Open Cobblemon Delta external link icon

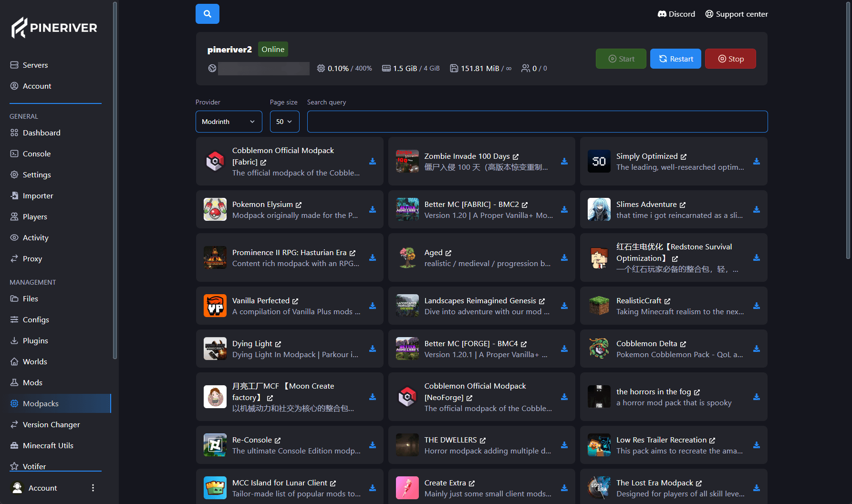[x=683, y=344]
